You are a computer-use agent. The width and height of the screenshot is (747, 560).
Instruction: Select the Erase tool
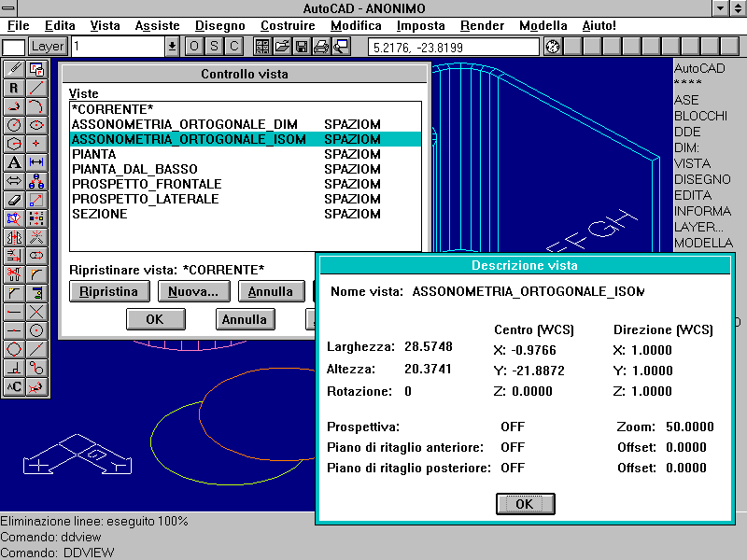click(x=14, y=200)
